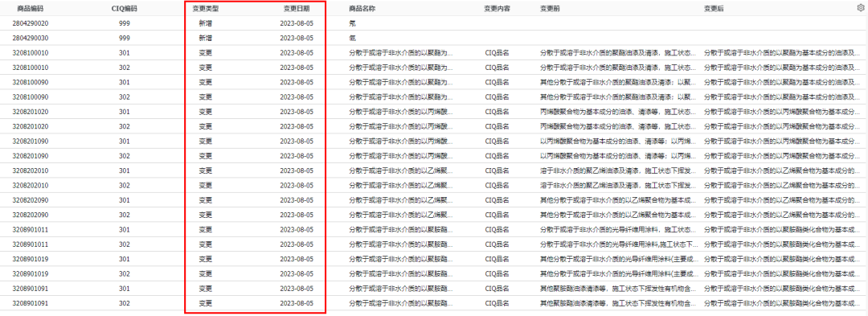Click 新增 in row 2804290030
This screenshot has width=868, height=316.
(x=206, y=38)
